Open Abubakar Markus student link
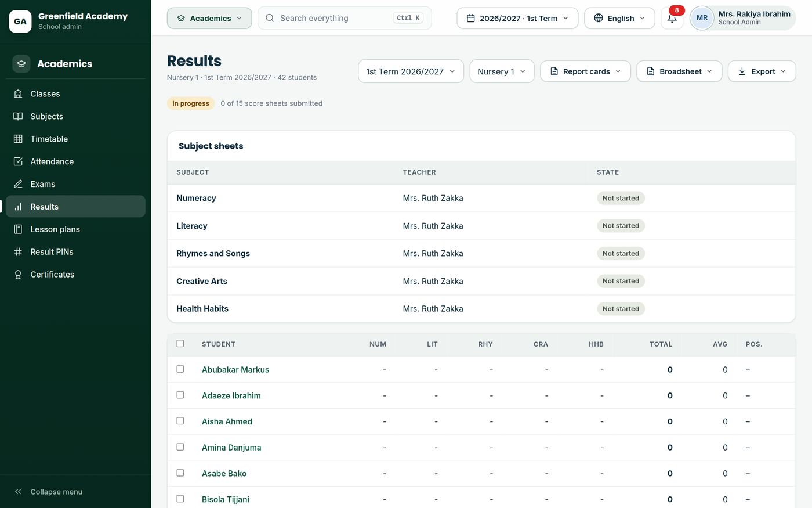 (235, 370)
